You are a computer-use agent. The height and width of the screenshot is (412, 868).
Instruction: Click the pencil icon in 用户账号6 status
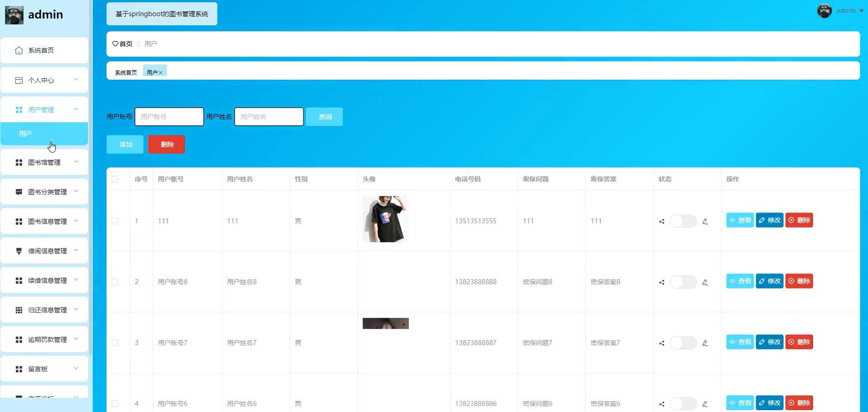point(705,404)
